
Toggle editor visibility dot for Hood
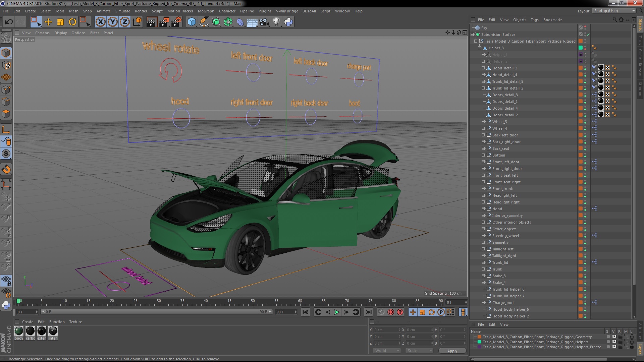coord(585,207)
